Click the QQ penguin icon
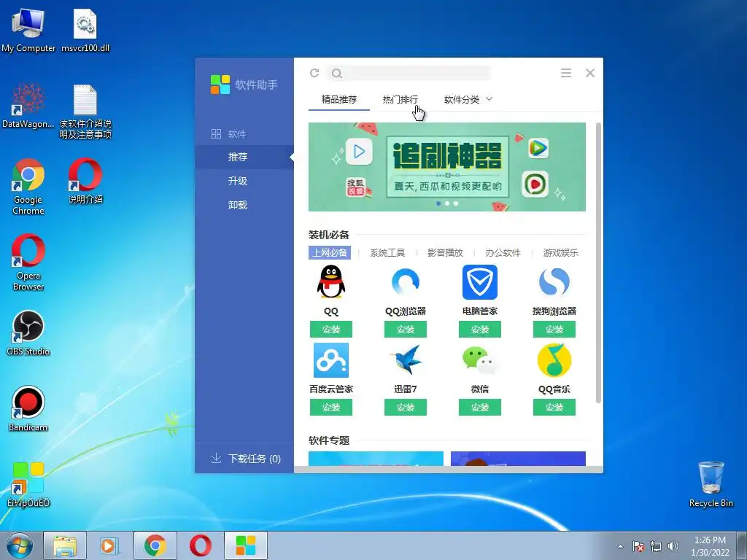Image resolution: width=747 pixels, height=560 pixels. [331, 282]
